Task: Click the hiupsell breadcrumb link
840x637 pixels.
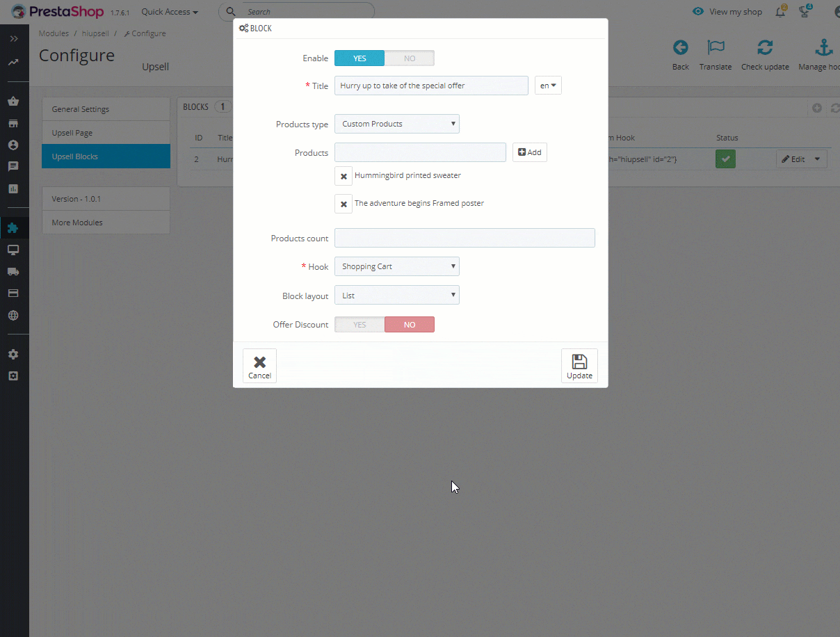Action: [96, 33]
